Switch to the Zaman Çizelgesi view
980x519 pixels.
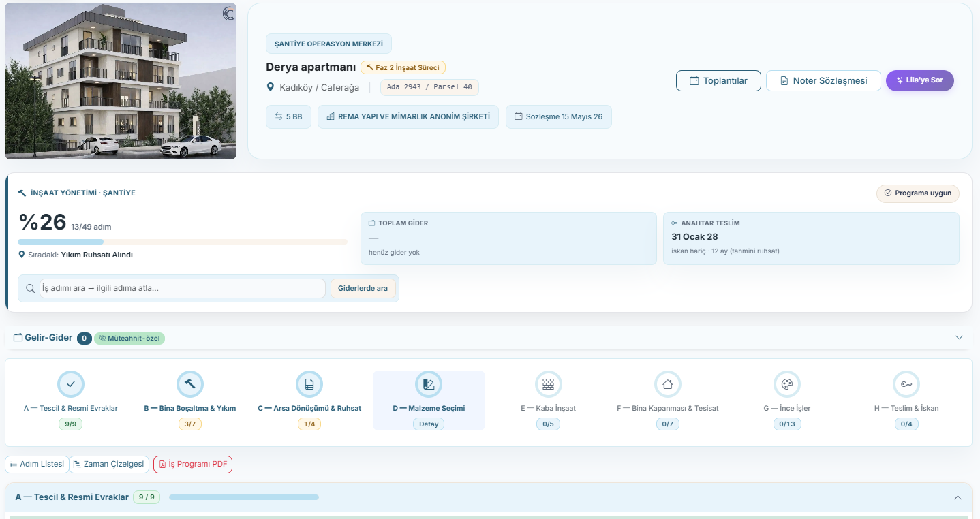tap(109, 465)
